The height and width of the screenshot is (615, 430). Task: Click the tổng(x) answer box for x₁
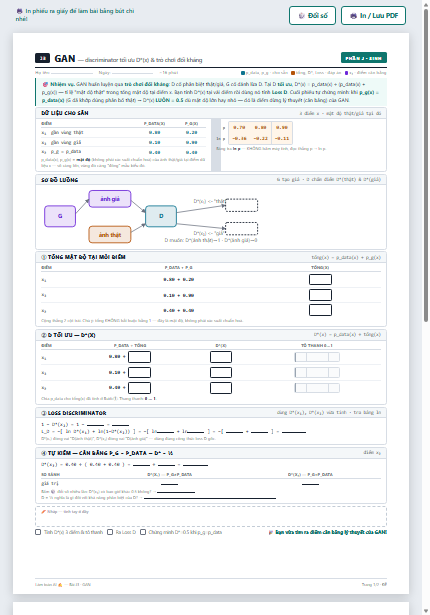pyautogui.click(x=320, y=280)
